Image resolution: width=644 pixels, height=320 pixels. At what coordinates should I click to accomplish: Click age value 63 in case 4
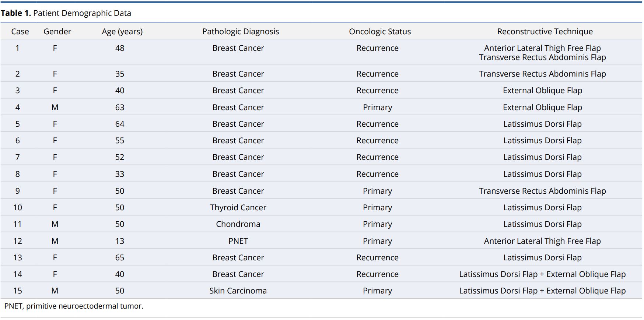click(x=120, y=108)
